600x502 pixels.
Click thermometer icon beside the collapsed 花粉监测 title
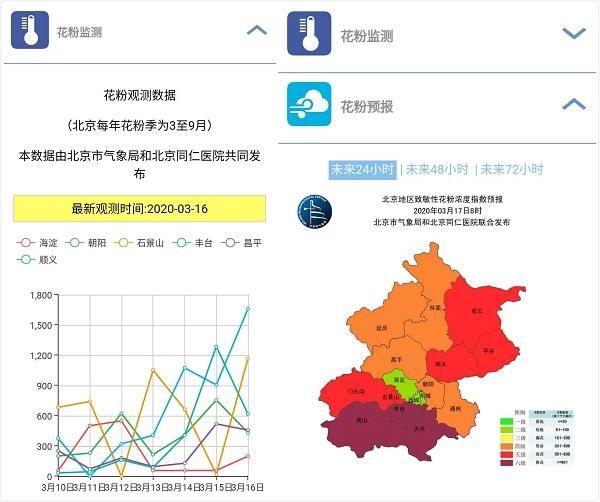tap(309, 34)
